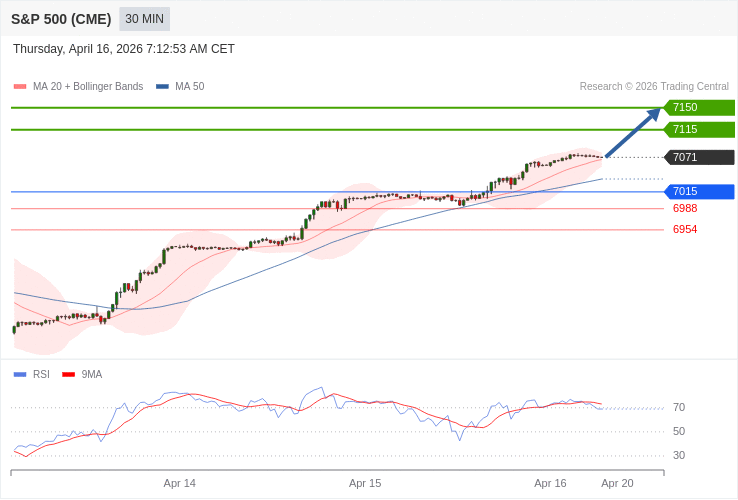Image resolution: width=738 pixels, height=500 pixels.
Task: Click the blue upward forecast arrow
Action: pos(633,133)
